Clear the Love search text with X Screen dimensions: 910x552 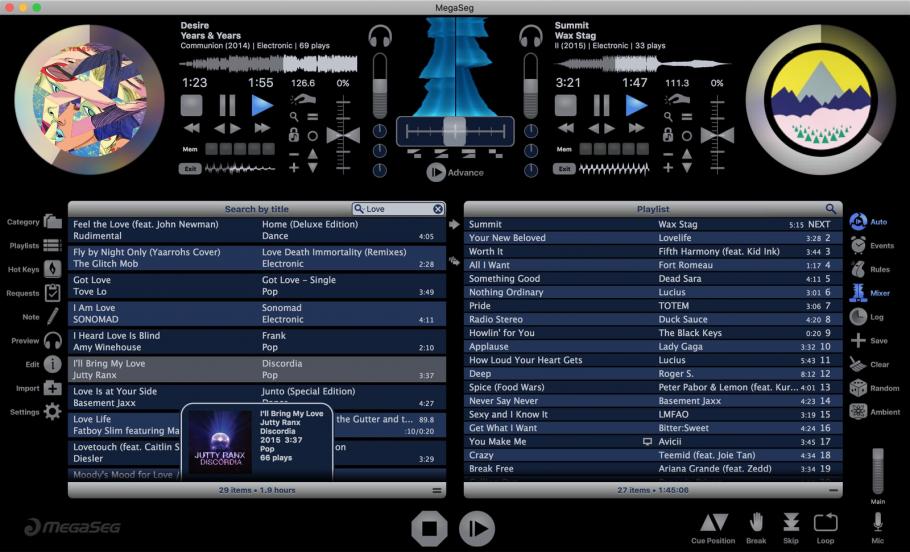tap(438, 209)
